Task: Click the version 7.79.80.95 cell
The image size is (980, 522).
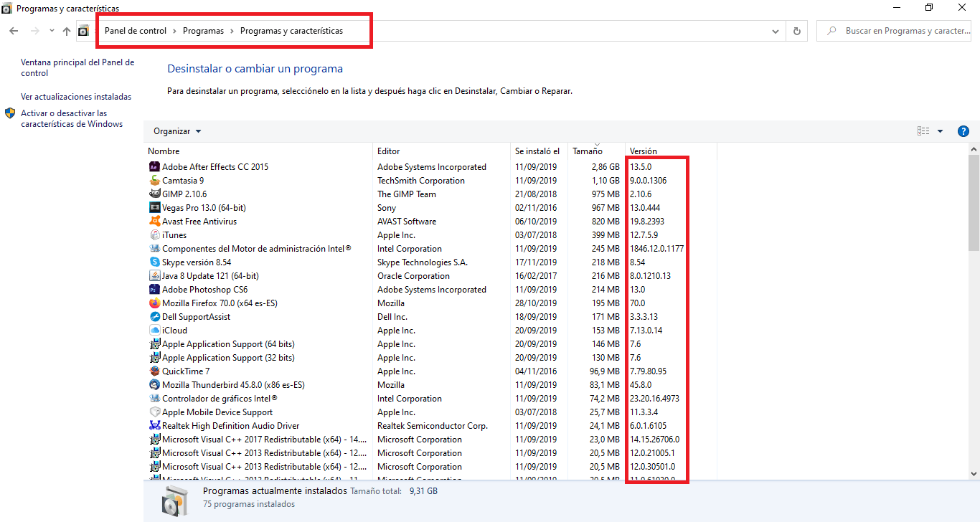Action: click(648, 371)
